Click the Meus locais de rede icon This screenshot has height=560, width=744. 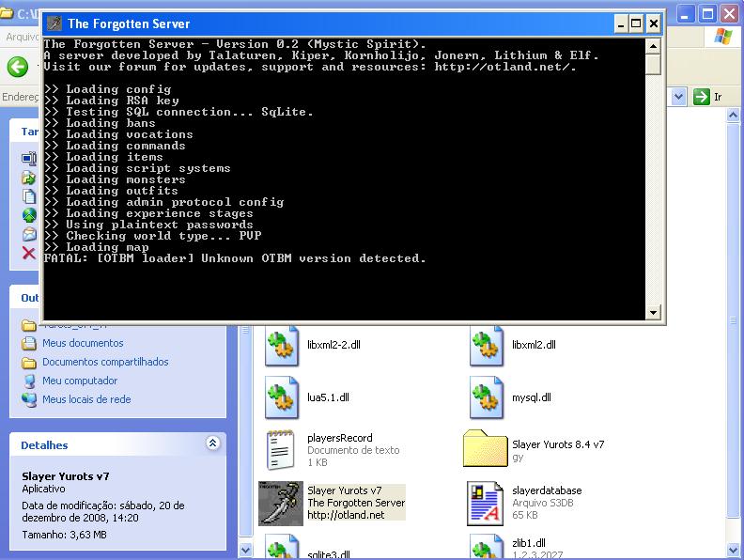(29, 400)
